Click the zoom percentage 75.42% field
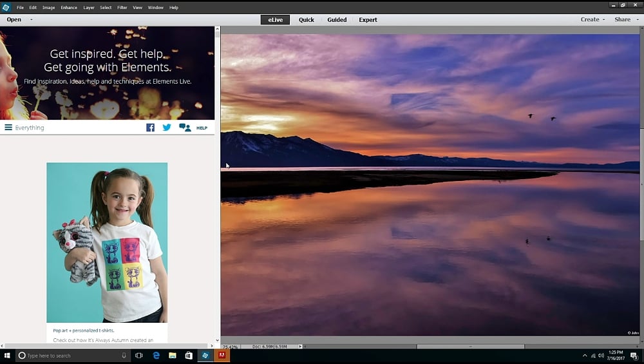The image size is (644, 364). coord(231,347)
